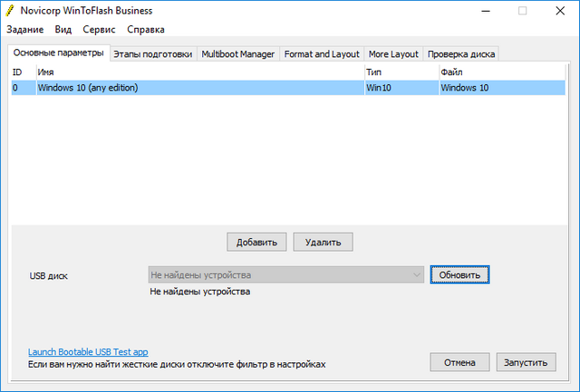This screenshot has width=580, height=392.
Task: Click the Тип column header
Action: point(400,71)
